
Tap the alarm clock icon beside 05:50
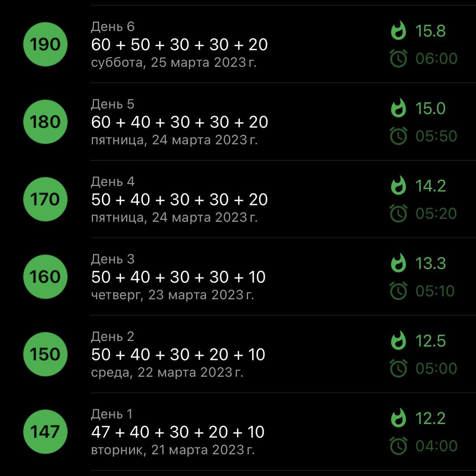coord(398,136)
